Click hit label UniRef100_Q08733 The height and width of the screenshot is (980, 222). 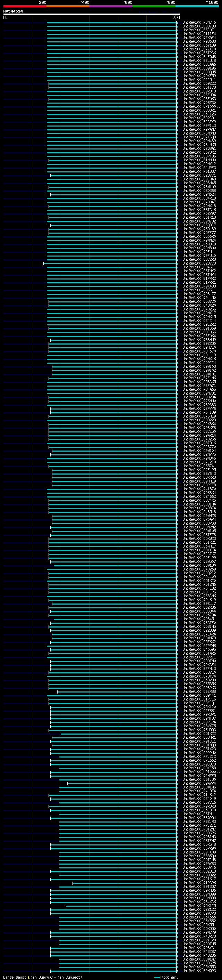coord(199,27)
